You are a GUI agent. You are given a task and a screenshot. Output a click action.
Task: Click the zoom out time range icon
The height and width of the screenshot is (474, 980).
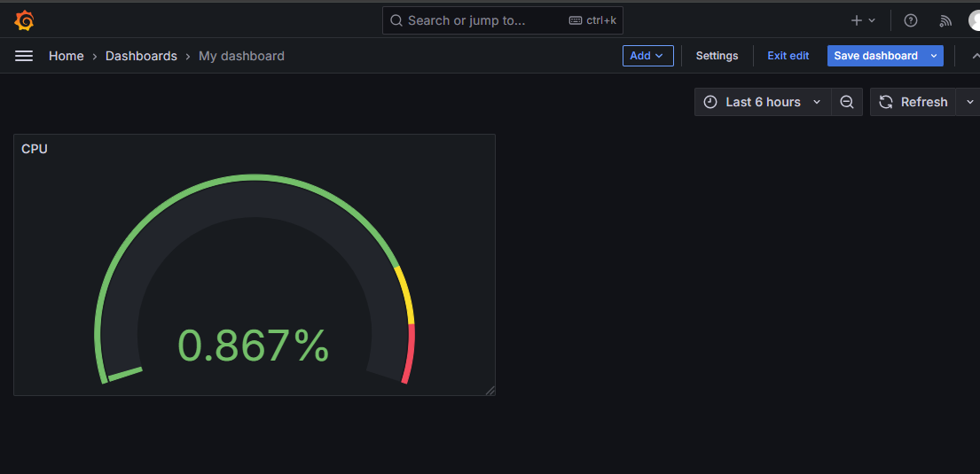coord(847,102)
